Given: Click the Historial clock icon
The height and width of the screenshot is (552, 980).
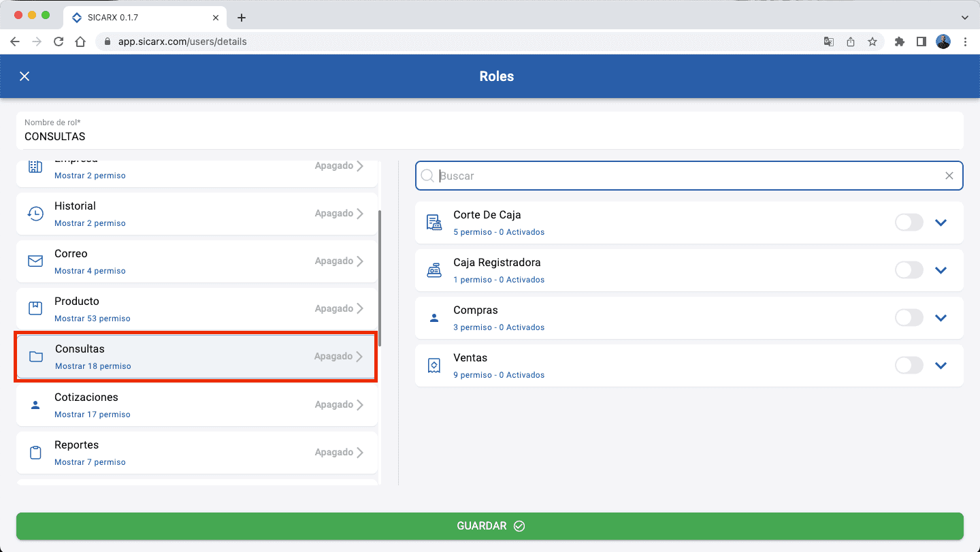Looking at the screenshot, I should [35, 214].
